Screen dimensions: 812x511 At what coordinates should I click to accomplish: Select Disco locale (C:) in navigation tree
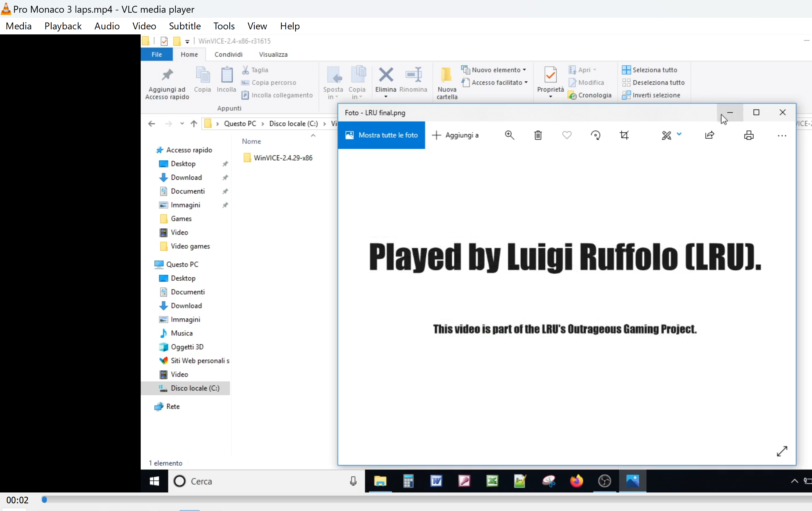coord(195,388)
